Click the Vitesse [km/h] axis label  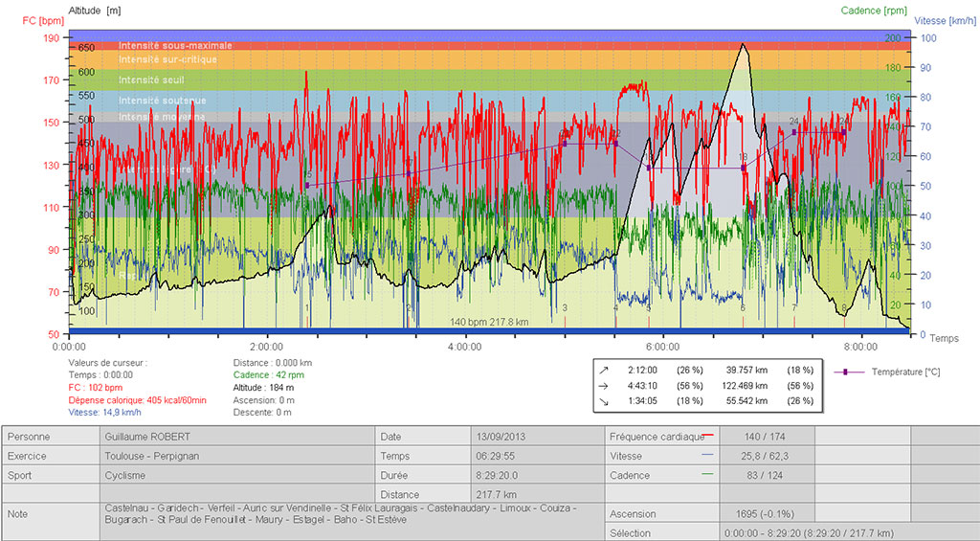[x=946, y=20]
